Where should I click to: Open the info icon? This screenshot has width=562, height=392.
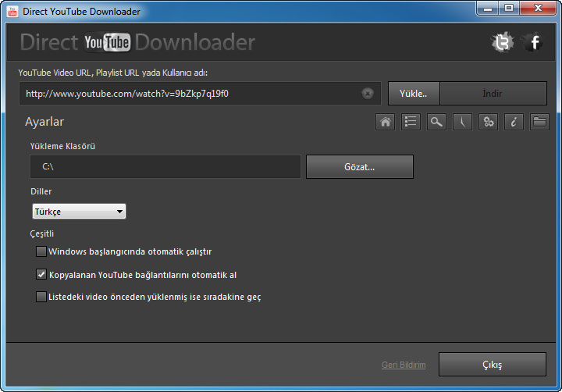(x=514, y=122)
